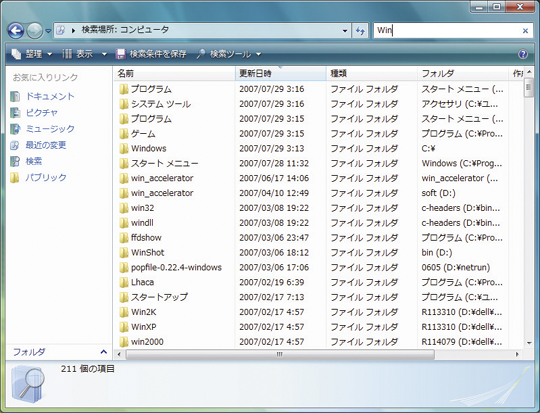
Task: Click the folder icon of WinXP row
Action: [x=123, y=327]
